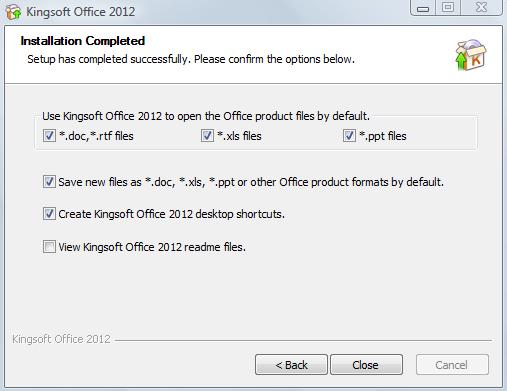Enable View Kingsoft Office 2012 readme files

point(49,247)
